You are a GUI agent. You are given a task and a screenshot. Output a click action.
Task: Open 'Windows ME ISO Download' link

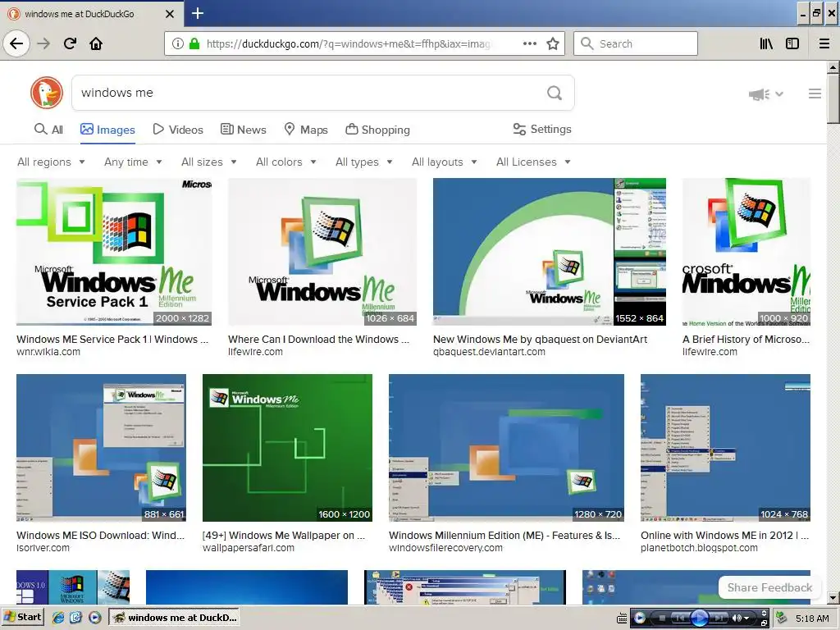pyautogui.click(x=100, y=535)
